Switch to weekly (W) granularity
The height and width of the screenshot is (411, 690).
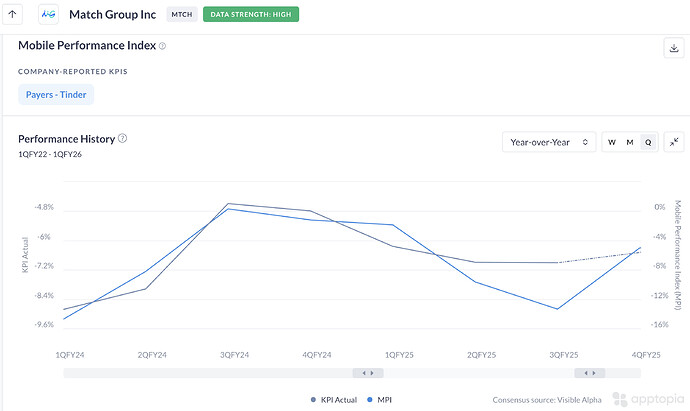click(612, 142)
